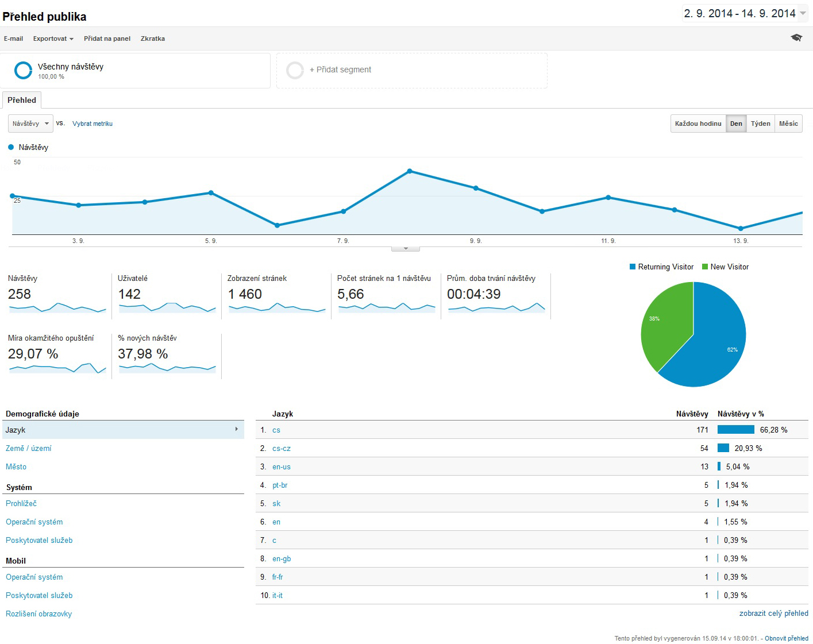Click the Všechny návštěvy segment circle icon

coord(23,70)
